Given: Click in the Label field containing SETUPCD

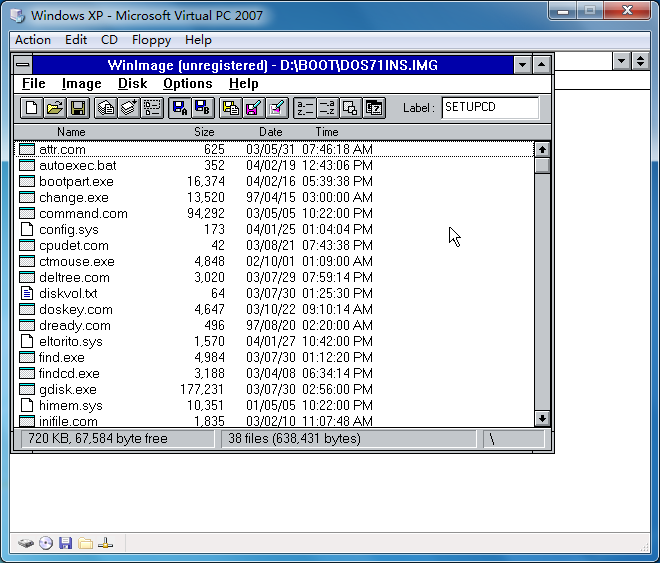Looking at the screenshot, I should (489, 108).
